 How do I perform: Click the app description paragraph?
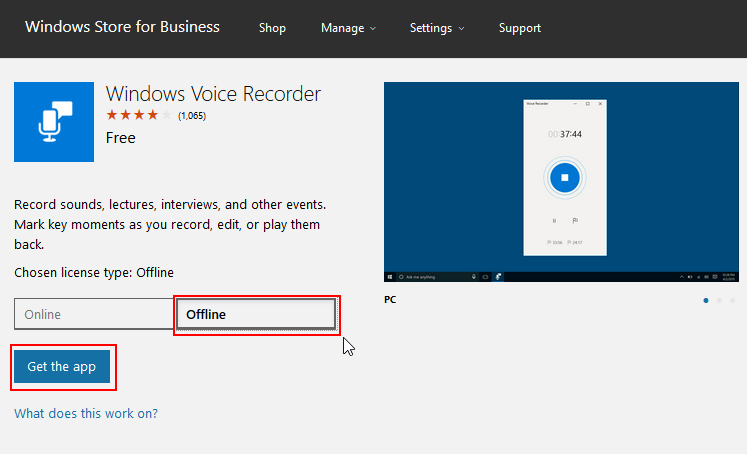pos(170,224)
